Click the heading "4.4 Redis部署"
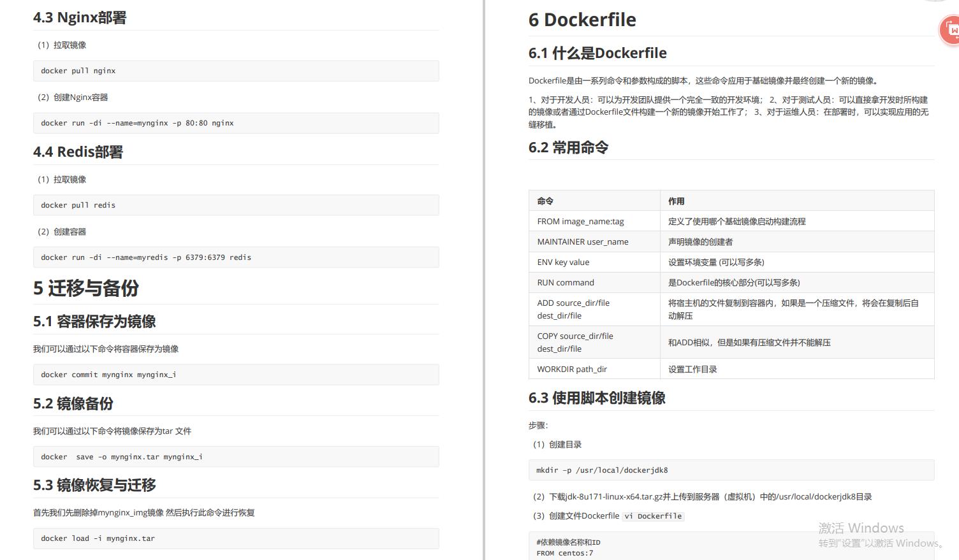The image size is (959, 560). coord(78,152)
